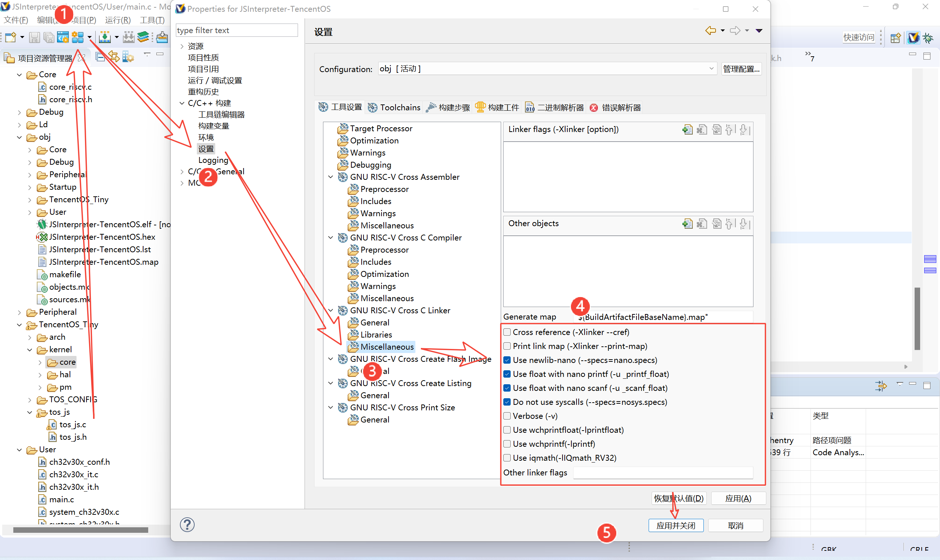Screen dimensions: 940x560
Task: Uncheck Use newlib-nano nano.specs option
Action: click(507, 360)
